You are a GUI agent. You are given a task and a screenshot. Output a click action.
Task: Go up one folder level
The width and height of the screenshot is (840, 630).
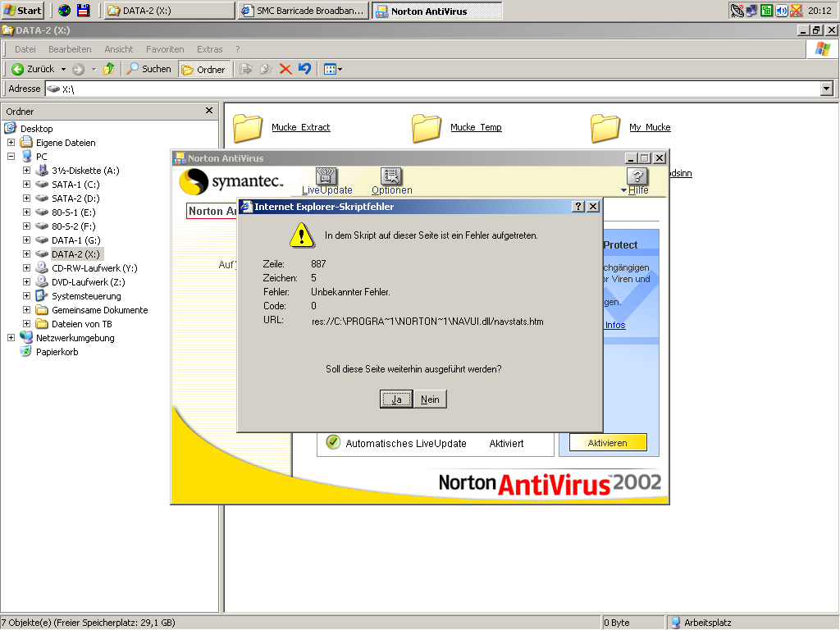109,69
